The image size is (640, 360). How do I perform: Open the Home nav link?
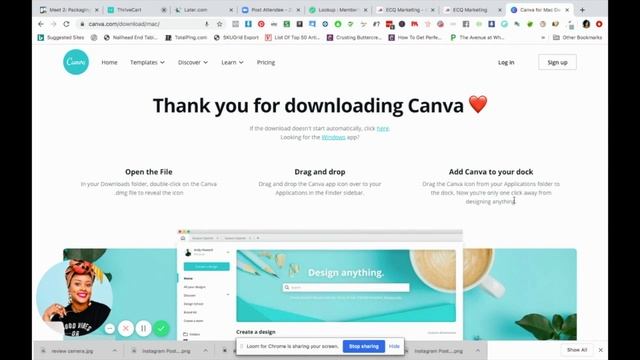click(109, 62)
